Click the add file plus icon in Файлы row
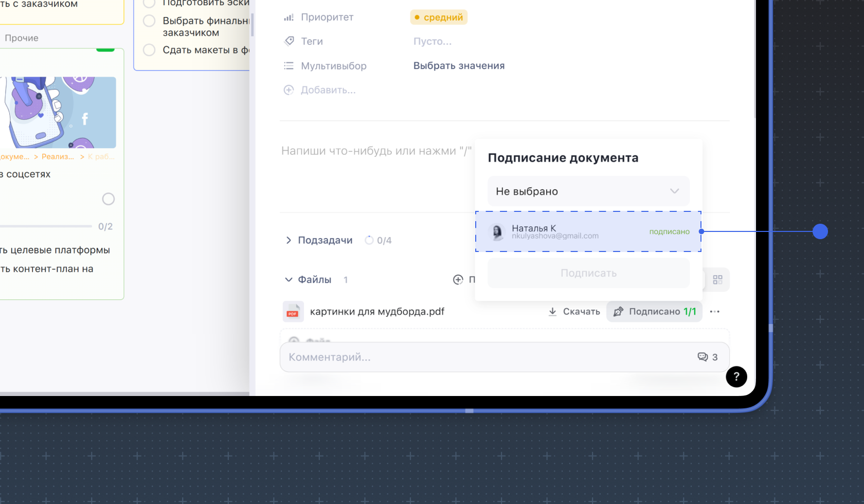Image resolution: width=864 pixels, height=504 pixels. [x=458, y=280]
